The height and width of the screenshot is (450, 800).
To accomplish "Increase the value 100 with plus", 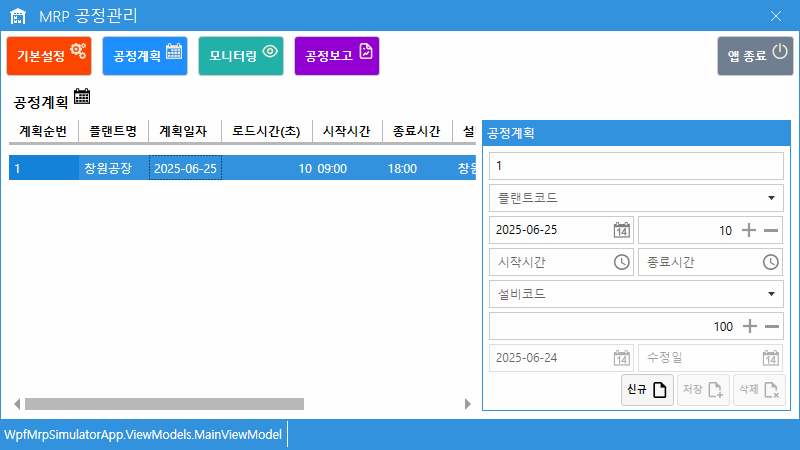I will (x=749, y=326).
